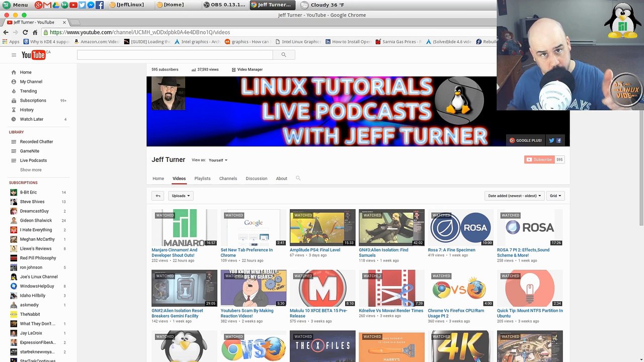Click the channel search magnifier icon
The width and height of the screenshot is (644, 362).
coord(298,178)
